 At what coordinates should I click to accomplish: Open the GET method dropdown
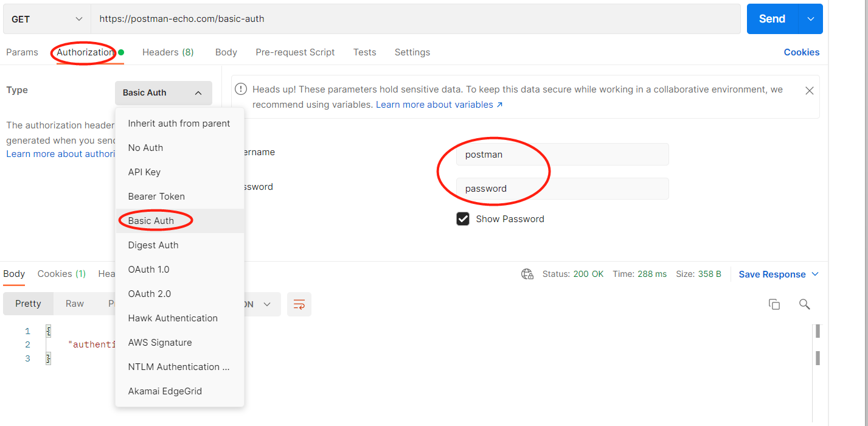(x=47, y=19)
